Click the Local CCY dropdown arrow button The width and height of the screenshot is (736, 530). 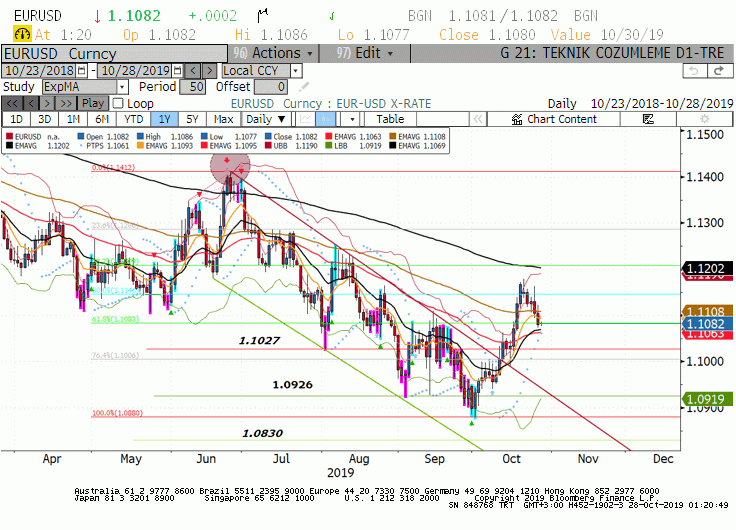[296, 71]
